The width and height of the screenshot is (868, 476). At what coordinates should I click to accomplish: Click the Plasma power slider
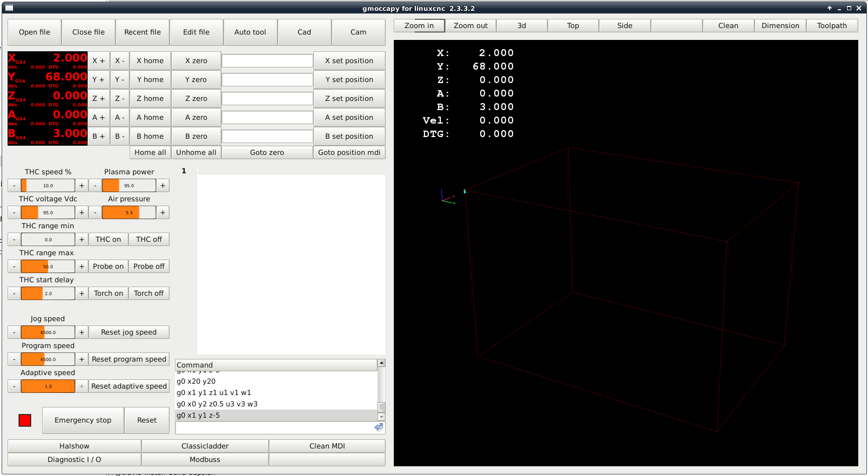click(129, 186)
